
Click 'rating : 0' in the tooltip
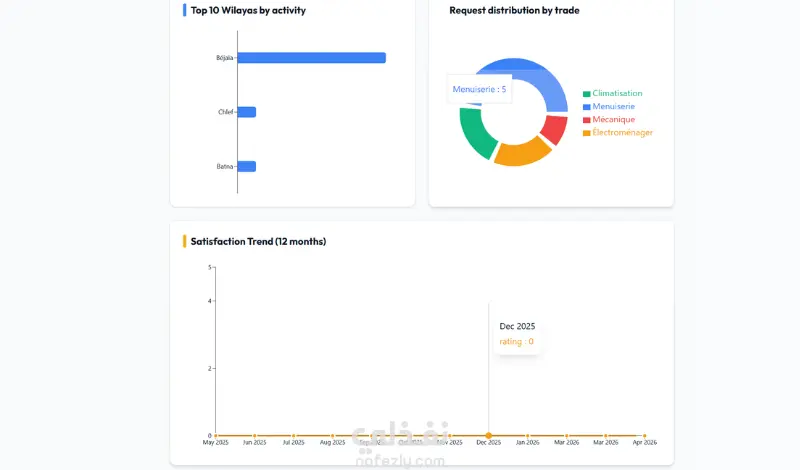point(516,341)
